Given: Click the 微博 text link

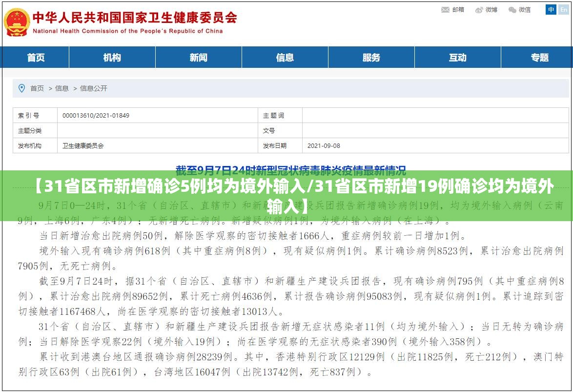Looking at the screenshot, I should point(491,10).
